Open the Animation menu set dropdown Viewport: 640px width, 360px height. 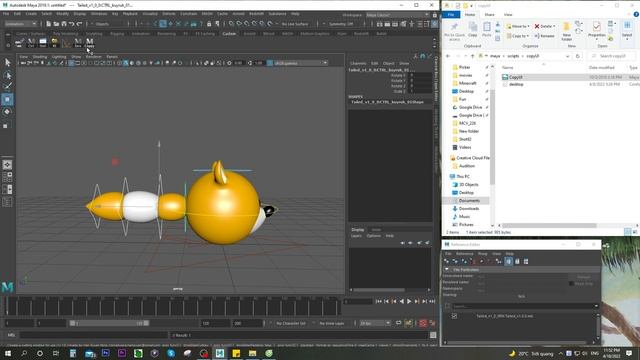click(x=20, y=24)
